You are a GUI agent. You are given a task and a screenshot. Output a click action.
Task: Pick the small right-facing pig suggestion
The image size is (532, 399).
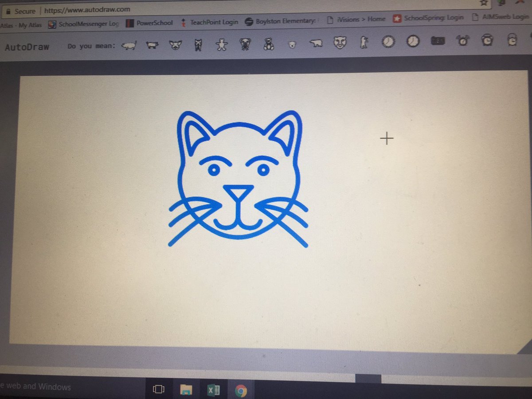(152, 45)
